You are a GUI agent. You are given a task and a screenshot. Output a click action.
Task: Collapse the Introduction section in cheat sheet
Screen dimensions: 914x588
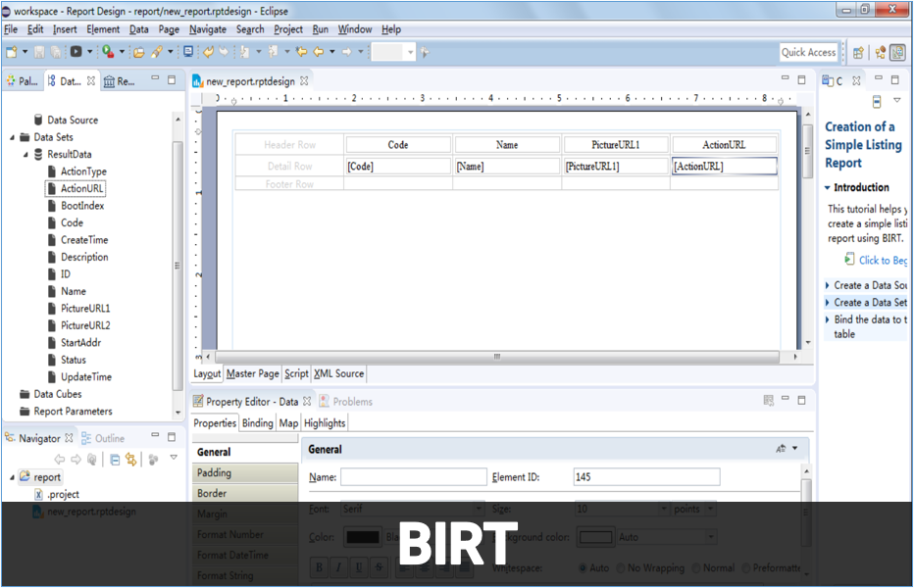click(827, 187)
